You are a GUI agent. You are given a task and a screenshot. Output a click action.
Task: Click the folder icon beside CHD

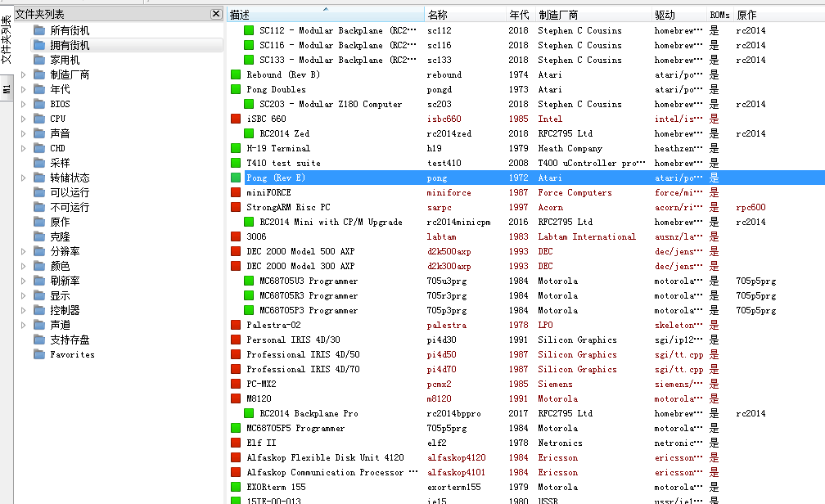pyautogui.click(x=39, y=148)
